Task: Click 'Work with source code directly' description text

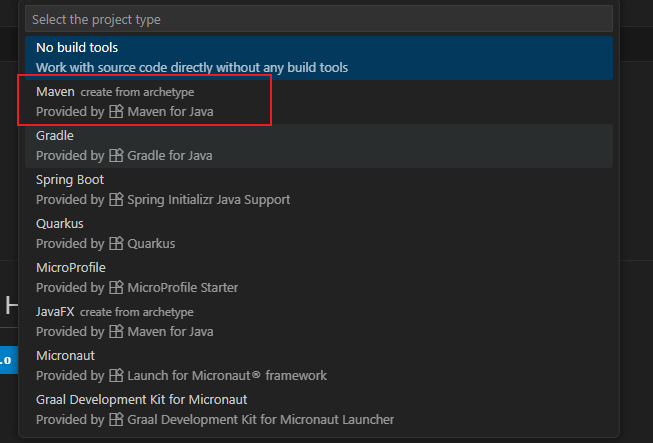Action: [192, 67]
